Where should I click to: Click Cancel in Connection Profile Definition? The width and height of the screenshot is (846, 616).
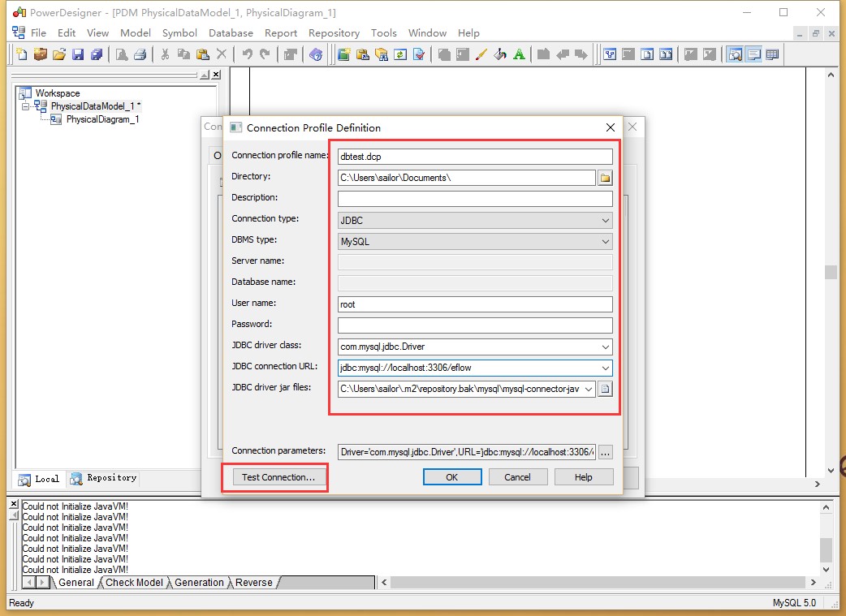(517, 477)
